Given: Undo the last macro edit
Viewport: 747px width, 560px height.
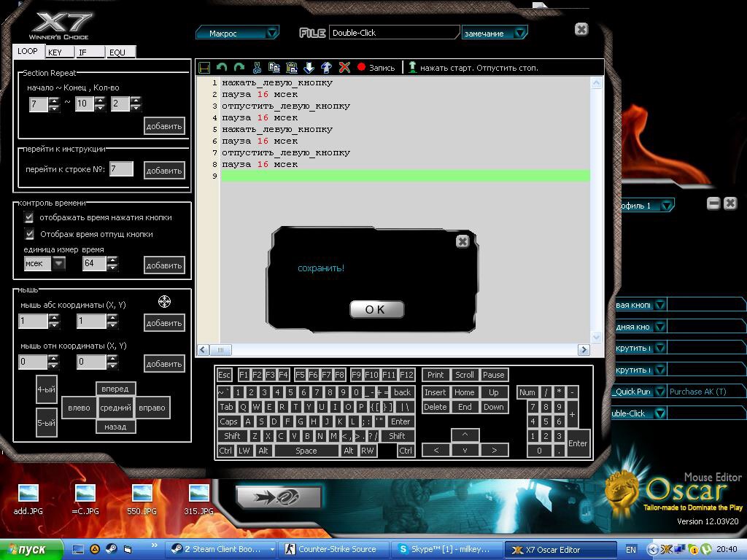Looking at the screenshot, I should point(222,68).
